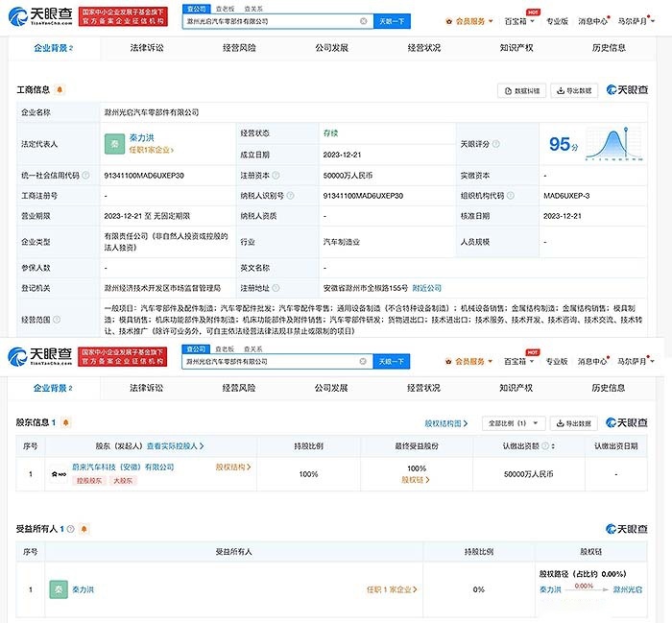
Task: Switch to 公司发展 tab on 股东信息 page
Action: [x=331, y=388]
